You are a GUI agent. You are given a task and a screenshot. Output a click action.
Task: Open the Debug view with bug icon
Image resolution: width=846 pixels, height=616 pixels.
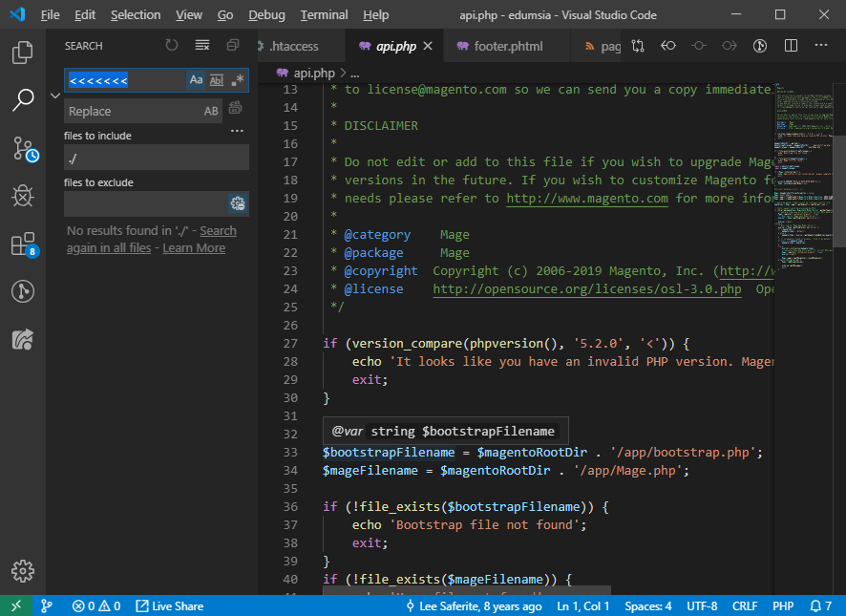(23, 196)
